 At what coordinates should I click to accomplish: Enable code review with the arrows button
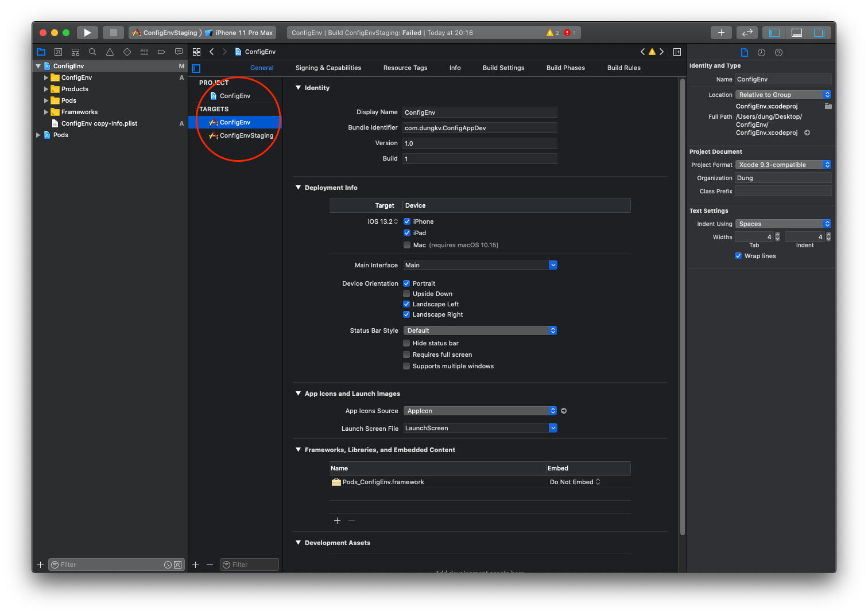(x=747, y=33)
